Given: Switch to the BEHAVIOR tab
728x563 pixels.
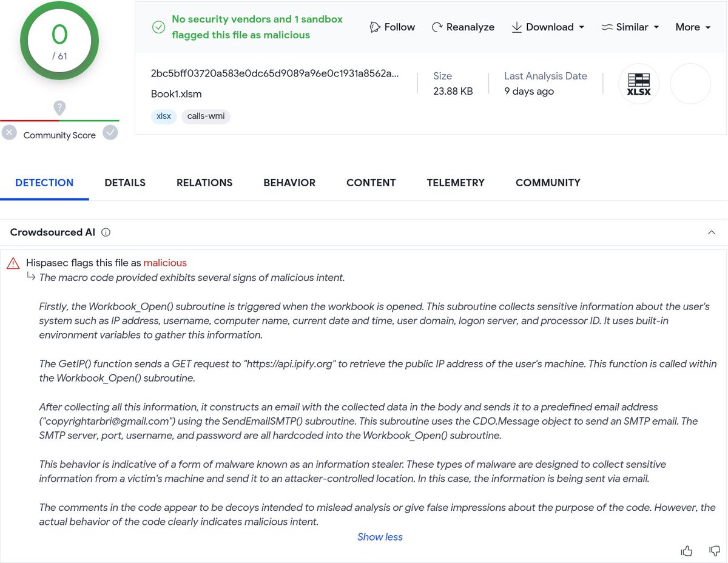Looking at the screenshot, I should click(289, 183).
